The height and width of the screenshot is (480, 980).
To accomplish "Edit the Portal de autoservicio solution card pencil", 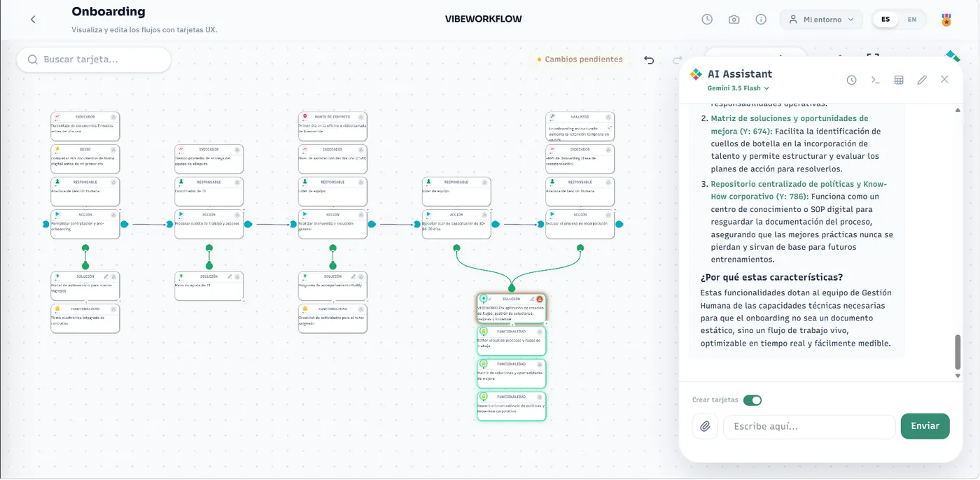I will [x=106, y=276].
